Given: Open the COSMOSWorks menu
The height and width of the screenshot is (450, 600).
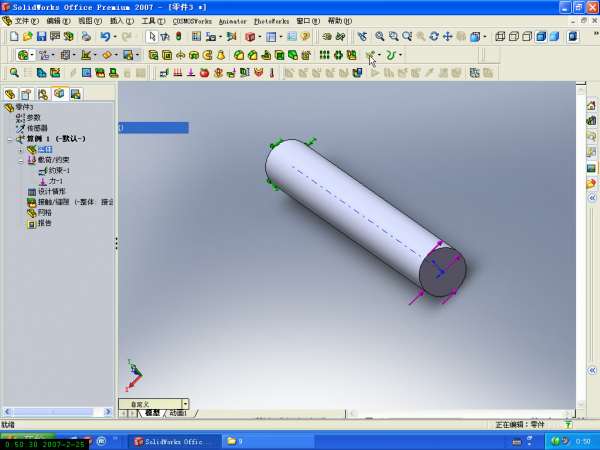Looking at the screenshot, I should (192, 21).
